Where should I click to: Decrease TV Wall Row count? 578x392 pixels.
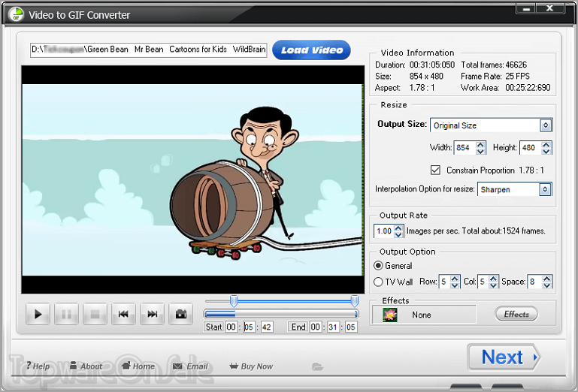point(455,285)
